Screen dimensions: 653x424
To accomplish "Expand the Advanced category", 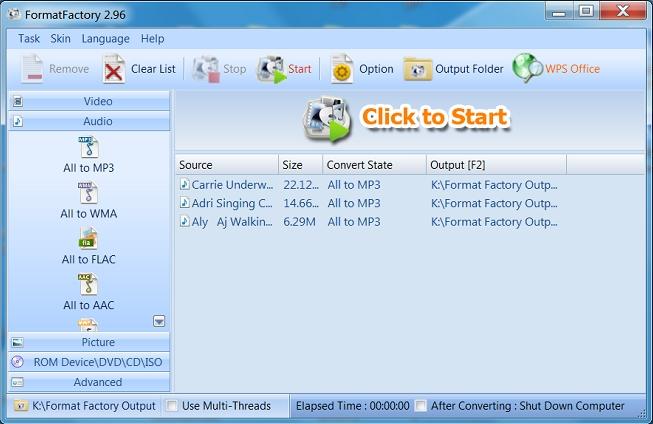I will (x=89, y=382).
